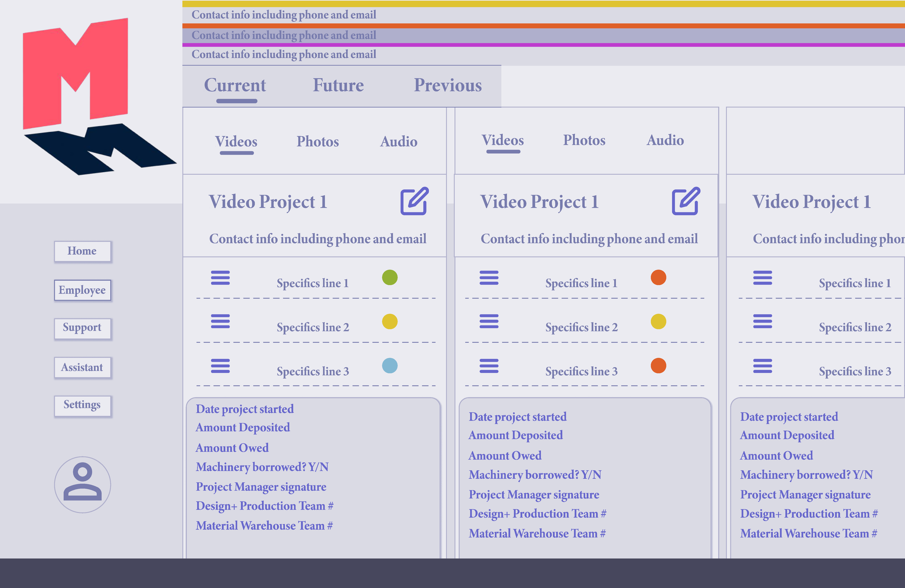Screen dimensions: 905x588
Task: Click hamburger icon beside Specifics line 3, first card
Action: click(x=221, y=366)
